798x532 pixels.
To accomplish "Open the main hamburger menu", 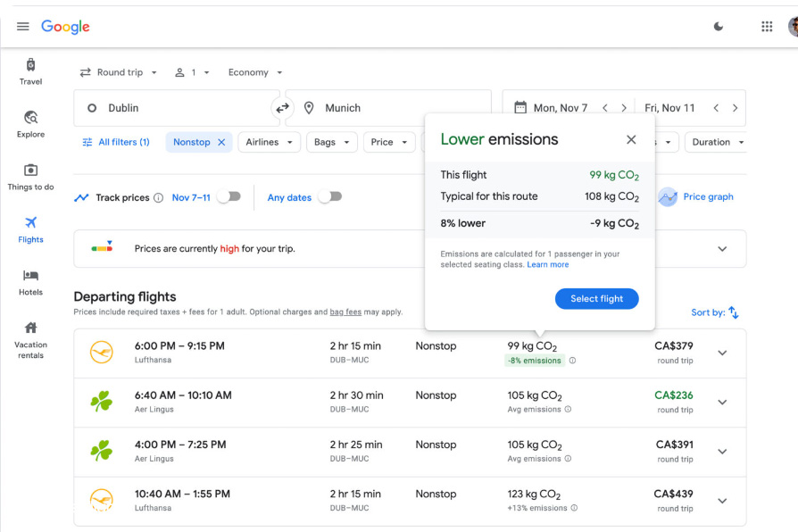I will click(23, 27).
